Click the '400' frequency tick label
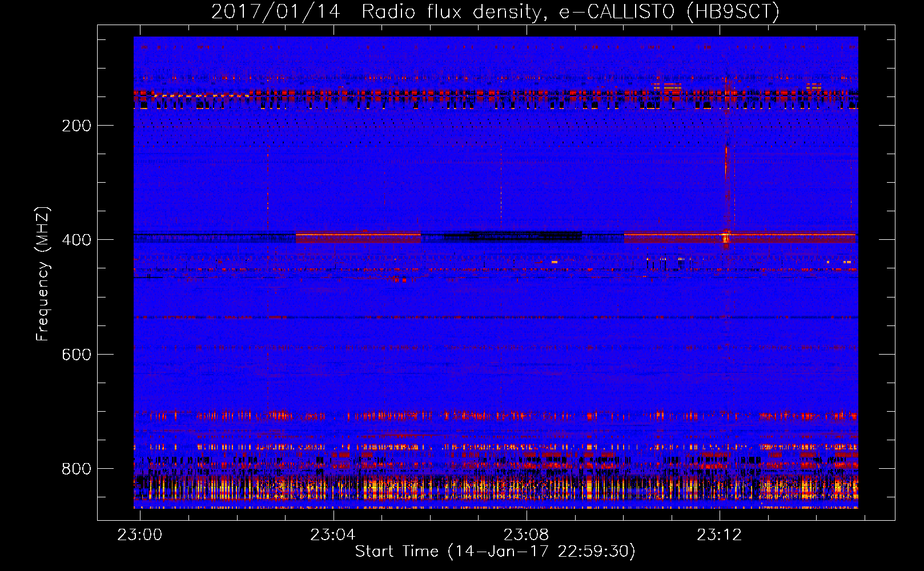The height and width of the screenshot is (571, 924). [x=77, y=240]
